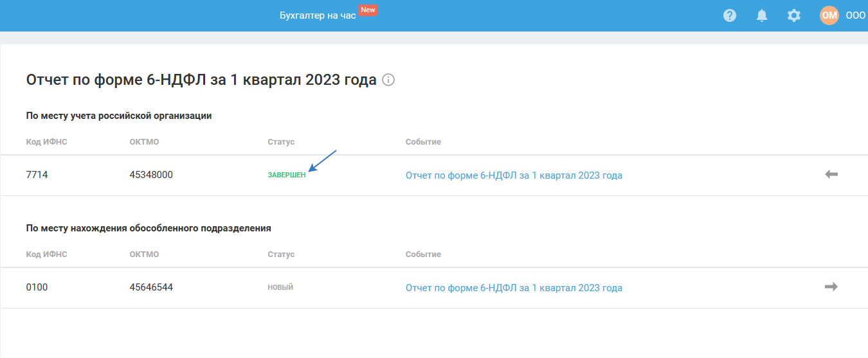
Task: Open 6-НДФЛ report link for ИФНС 0100
Action: pyautogui.click(x=514, y=287)
